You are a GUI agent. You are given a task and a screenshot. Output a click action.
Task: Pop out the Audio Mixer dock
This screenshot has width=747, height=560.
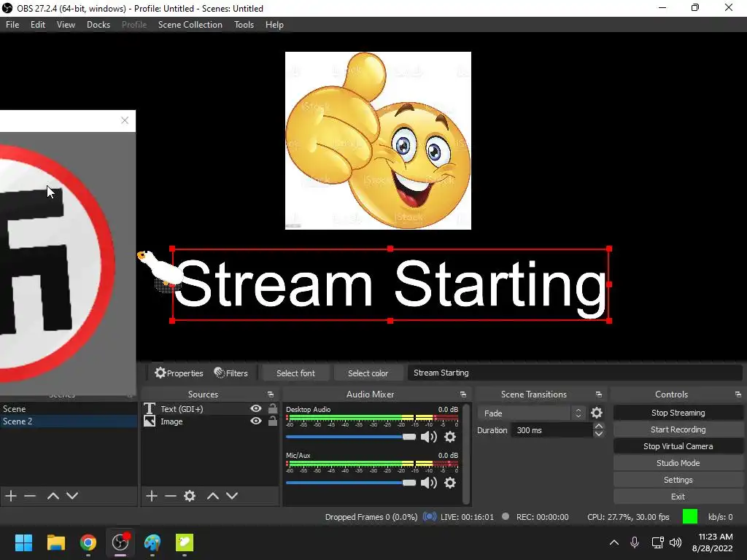pyautogui.click(x=463, y=394)
